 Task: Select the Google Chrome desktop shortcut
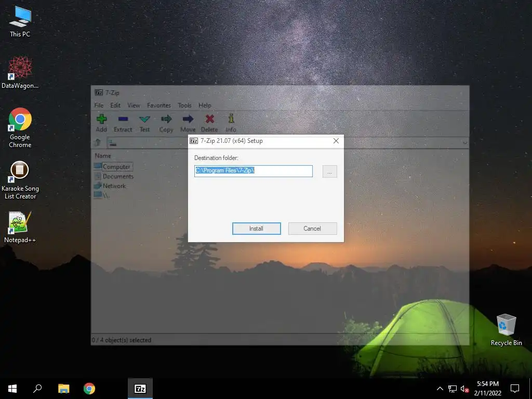(20, 128)
